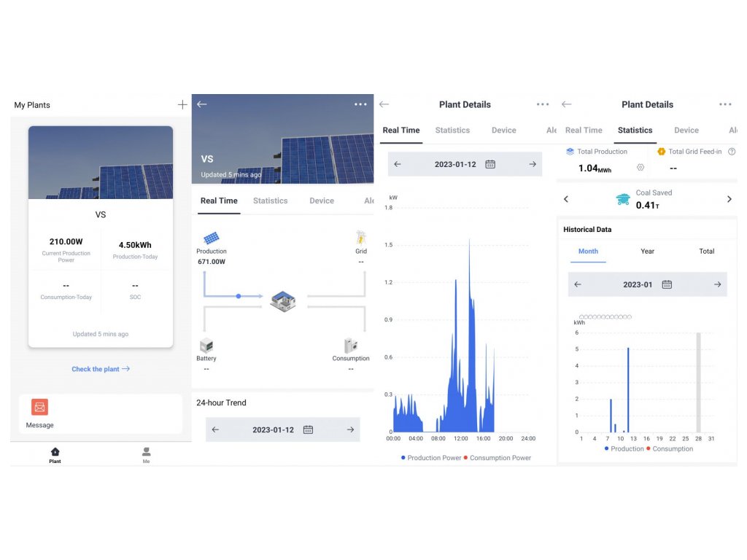Image resolution: width=747 pixels, height=560 pixels.
Task: Tap the tall production bar on monthly chart
Action: pos(628,390)
